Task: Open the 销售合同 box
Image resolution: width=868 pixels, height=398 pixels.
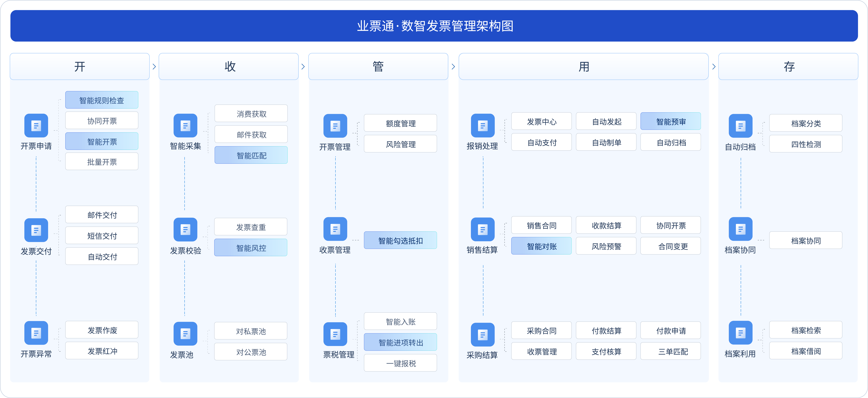Action: [541, 225]
